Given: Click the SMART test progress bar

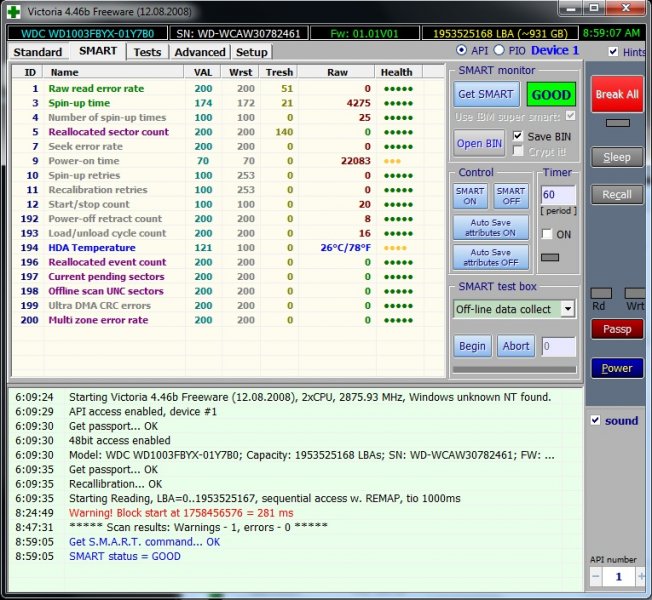Looking at the screenshot, I should pos(514,370).
